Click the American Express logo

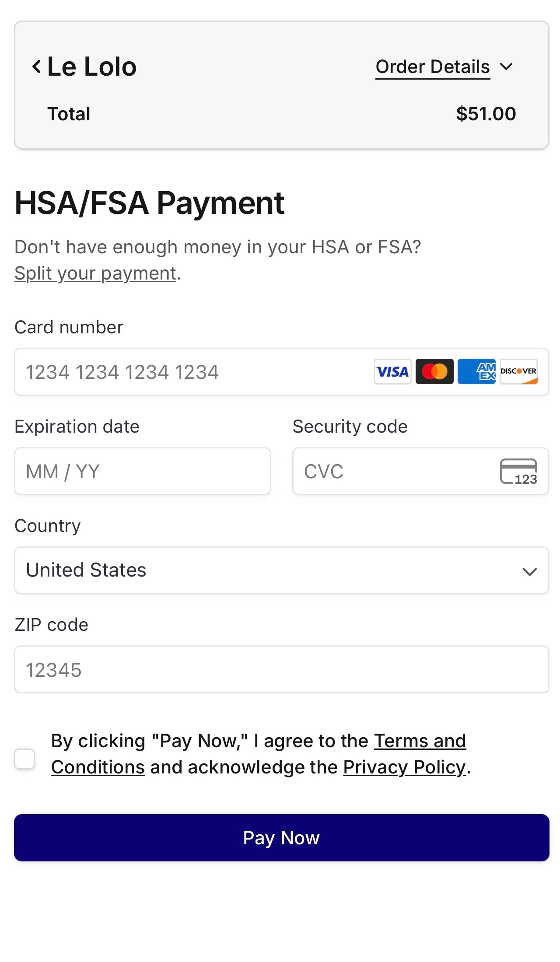tap(476, 372)
